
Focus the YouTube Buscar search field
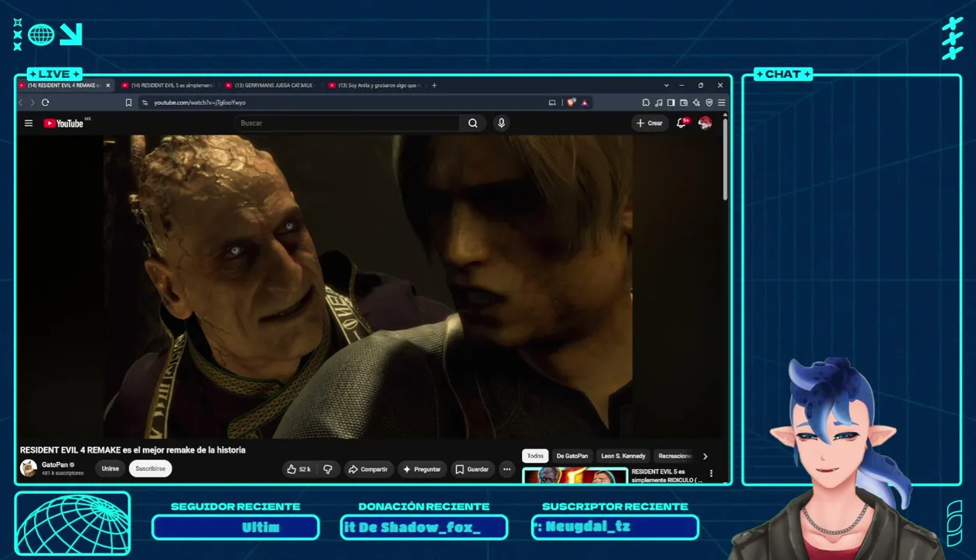coord(348,123)
